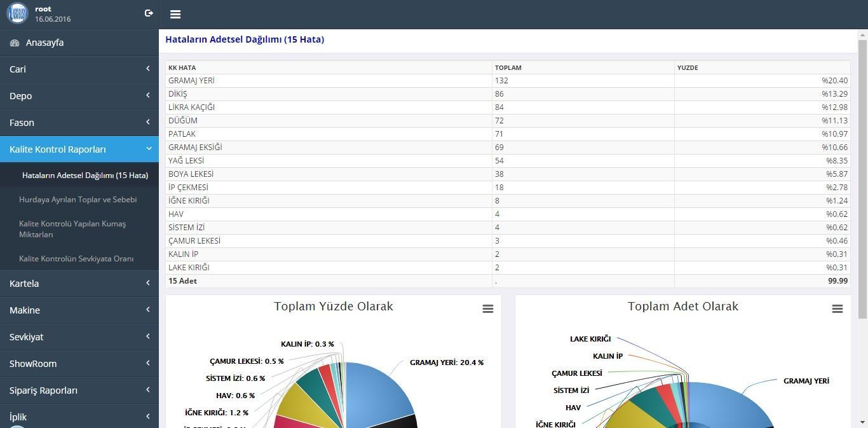868x428 pixels.
Task: Expand the Makine menu chevron
Action: [x=148, y=310]
